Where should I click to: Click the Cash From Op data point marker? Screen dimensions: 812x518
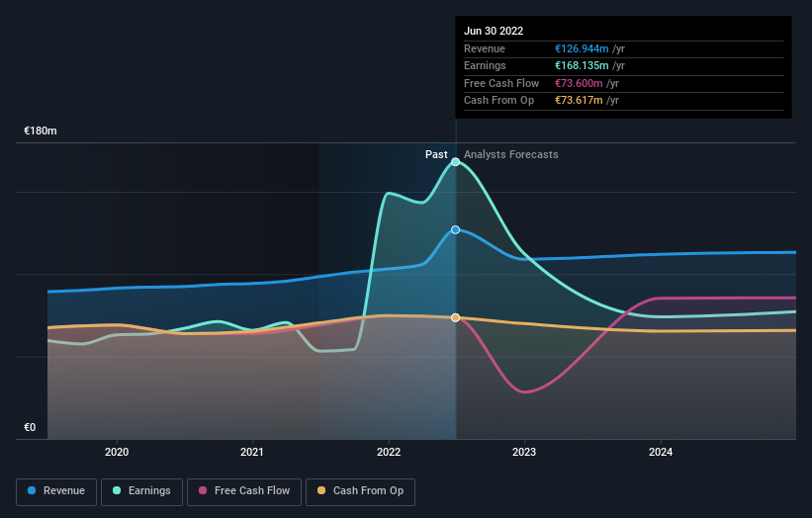(455, 317)
